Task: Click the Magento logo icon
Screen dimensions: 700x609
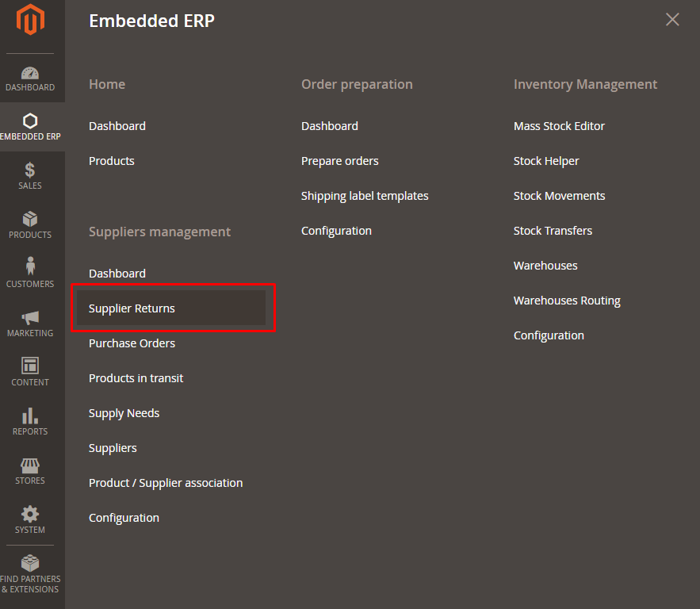Action: tap(30, 20)
